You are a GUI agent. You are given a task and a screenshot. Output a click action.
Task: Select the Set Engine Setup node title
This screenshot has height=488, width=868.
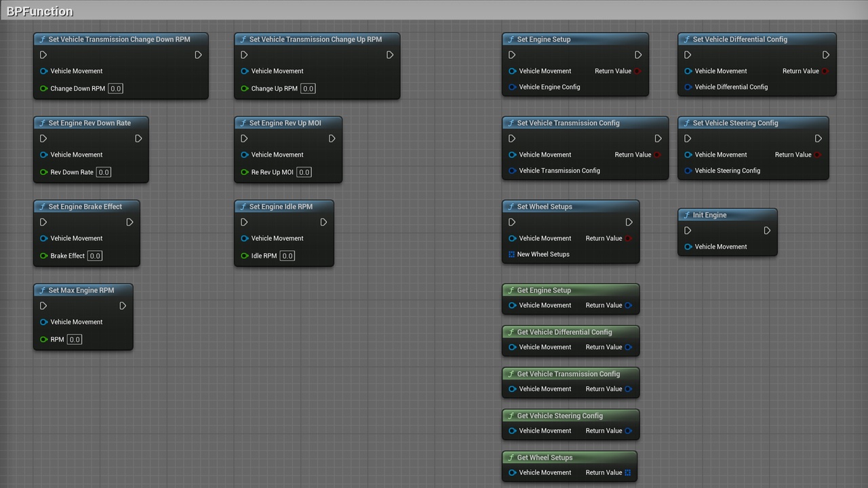tap(544, 39)
